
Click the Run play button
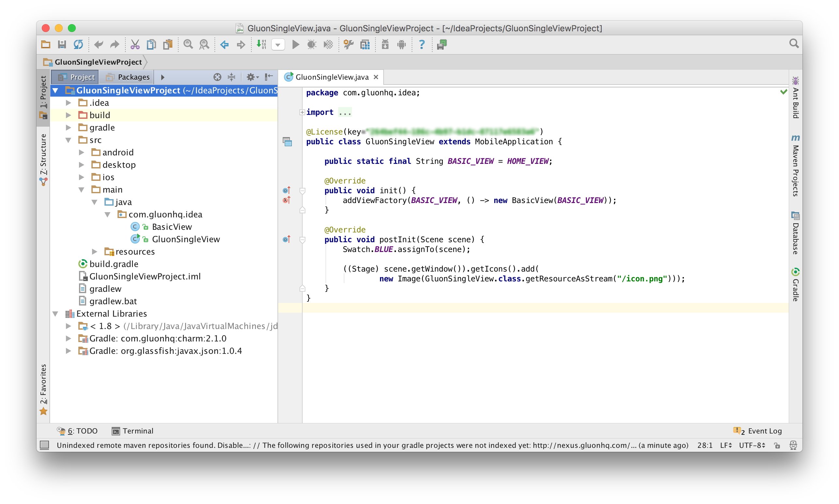pyautogui.click(x=295, y=44)
